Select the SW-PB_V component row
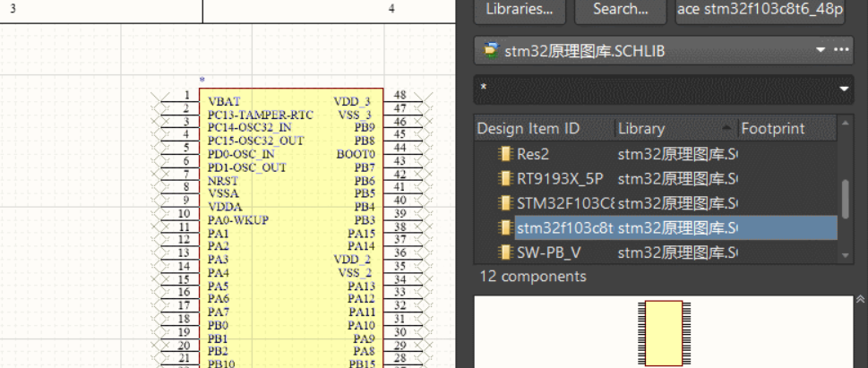The image size is (868, 368). click(656, 252)
